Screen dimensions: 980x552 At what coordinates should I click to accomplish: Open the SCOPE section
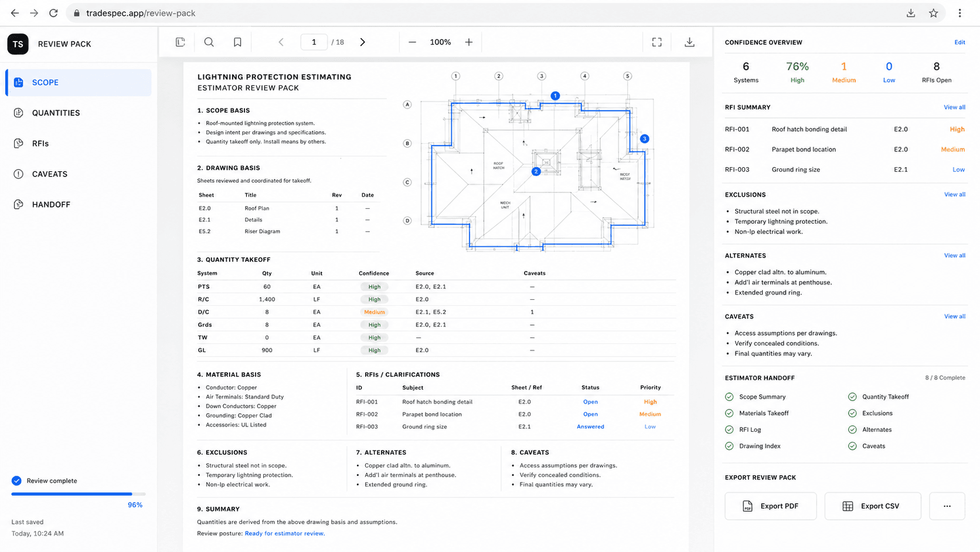79,83
